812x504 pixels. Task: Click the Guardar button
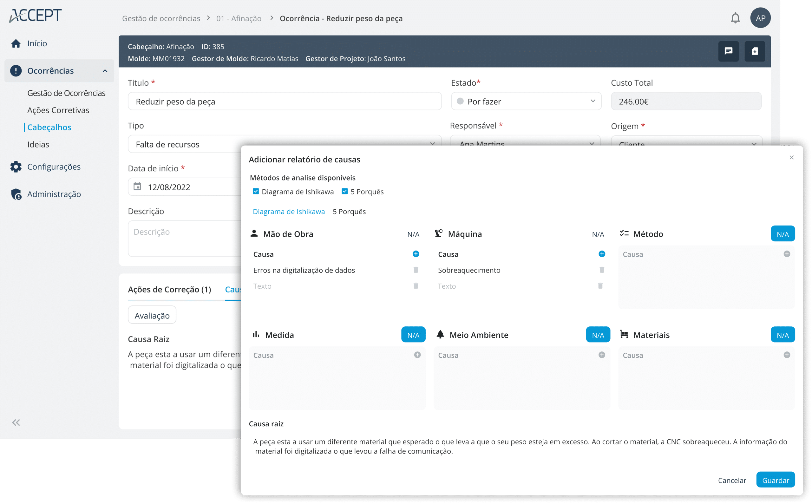click(775, 480)
